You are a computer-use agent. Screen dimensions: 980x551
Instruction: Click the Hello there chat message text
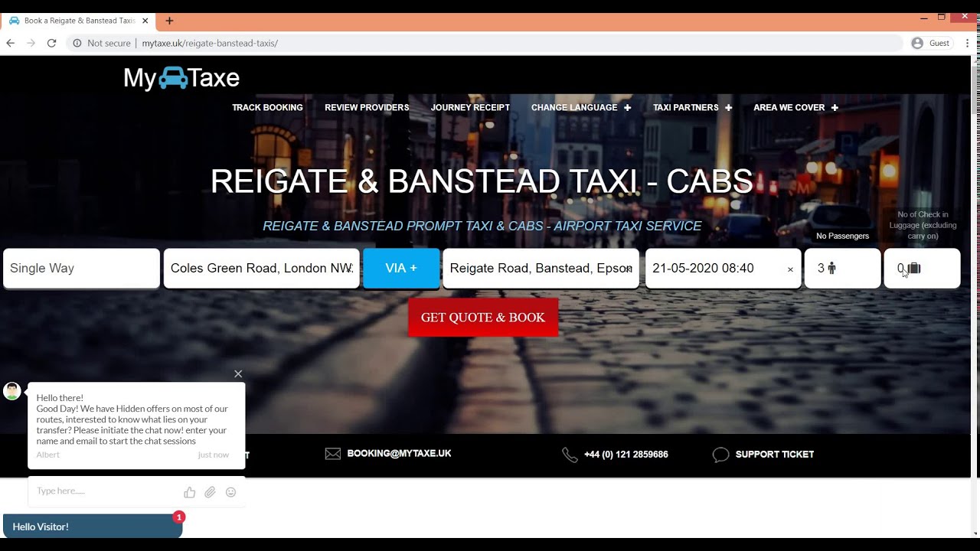[132, 419]
